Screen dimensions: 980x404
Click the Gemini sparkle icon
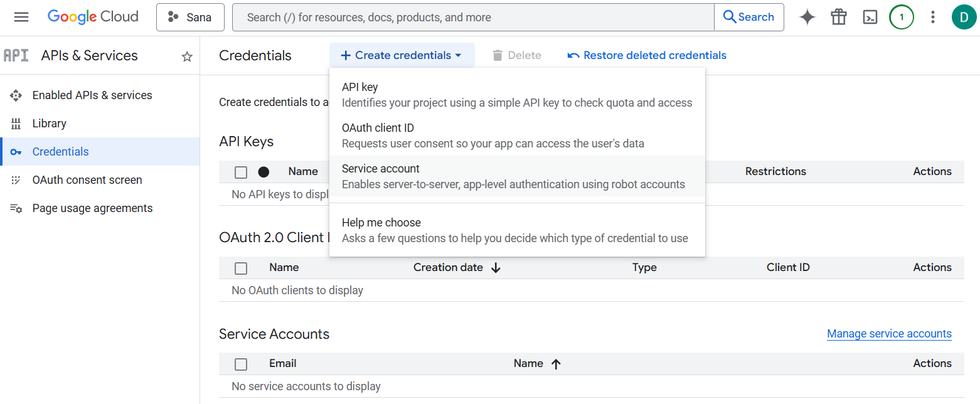point(807,17)
